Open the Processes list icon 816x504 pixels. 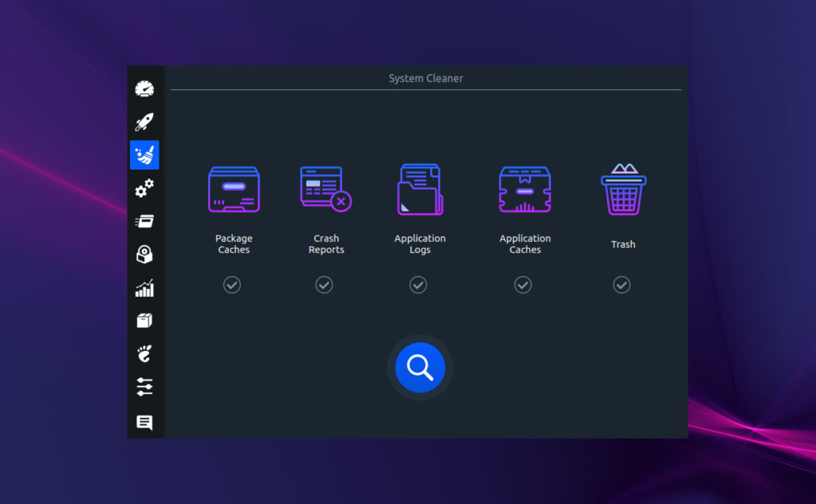coord(144,221)
